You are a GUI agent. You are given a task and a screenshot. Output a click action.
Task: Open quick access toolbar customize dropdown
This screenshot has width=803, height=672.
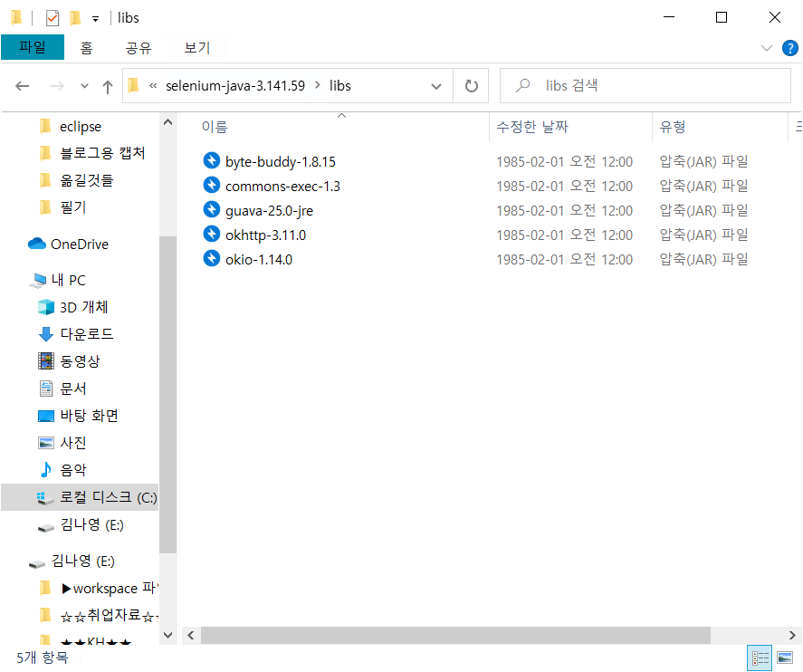(x=95, y=19)
